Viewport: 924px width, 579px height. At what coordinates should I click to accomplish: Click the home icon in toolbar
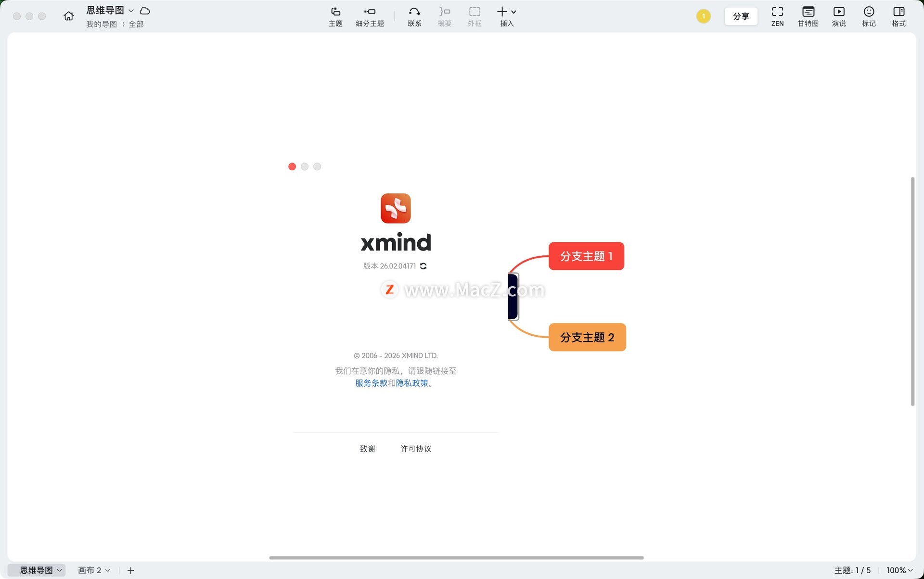68,16
